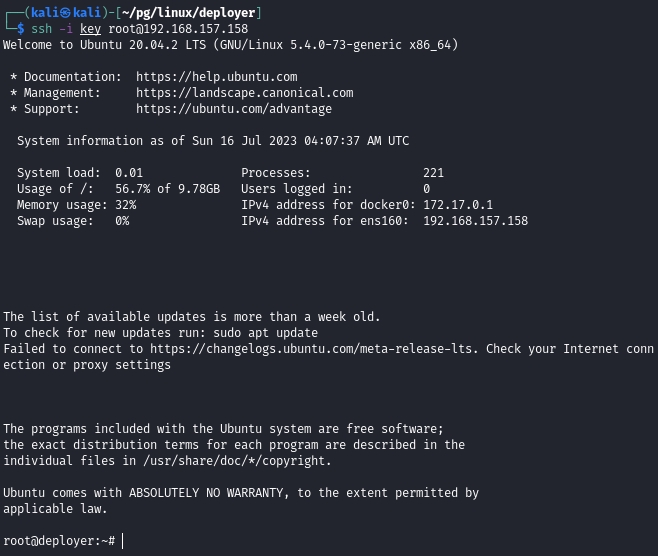Select the underlined 'key' argument

tap(90, 29)
